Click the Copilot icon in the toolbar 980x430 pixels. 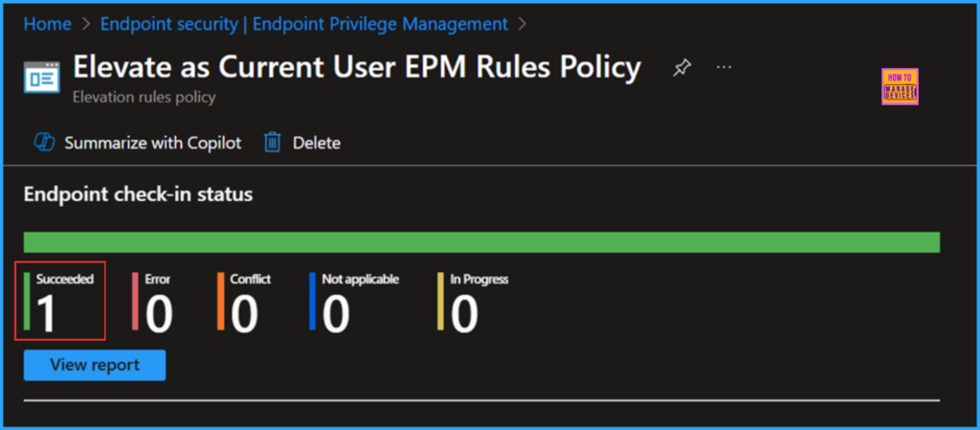[44, 143]
